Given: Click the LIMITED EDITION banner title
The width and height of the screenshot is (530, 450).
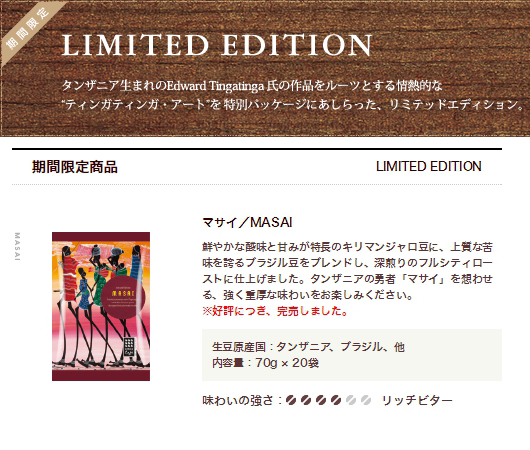Looking at the screenshot, I should (x=217, y=45).
